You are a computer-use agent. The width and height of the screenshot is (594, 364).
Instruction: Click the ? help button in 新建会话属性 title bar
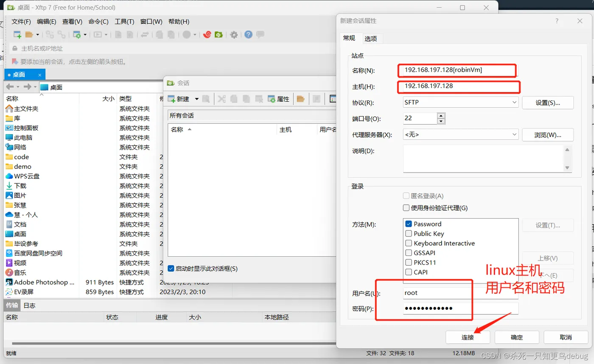(557, 21)
